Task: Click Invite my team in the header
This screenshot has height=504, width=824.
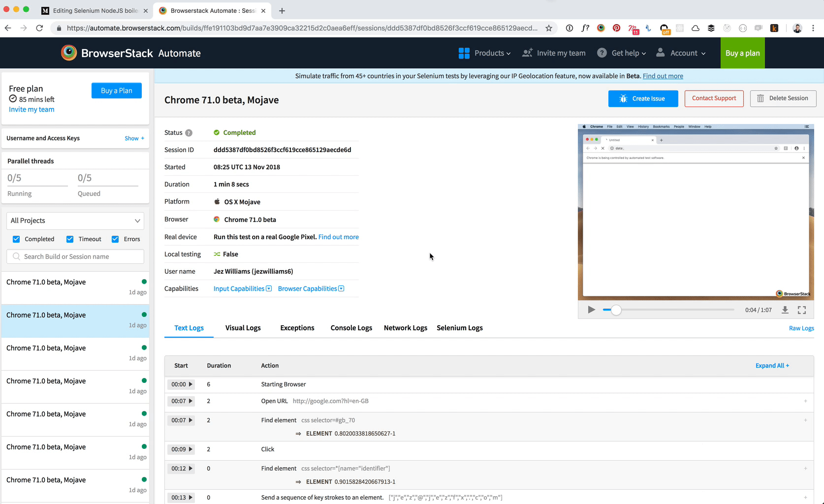Action: pyautogui.click(x=554, y=53)
